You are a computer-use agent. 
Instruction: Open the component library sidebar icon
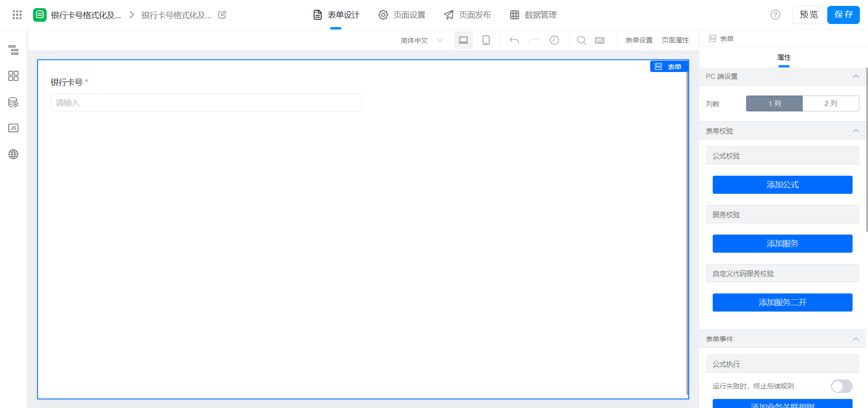(14, 76)
